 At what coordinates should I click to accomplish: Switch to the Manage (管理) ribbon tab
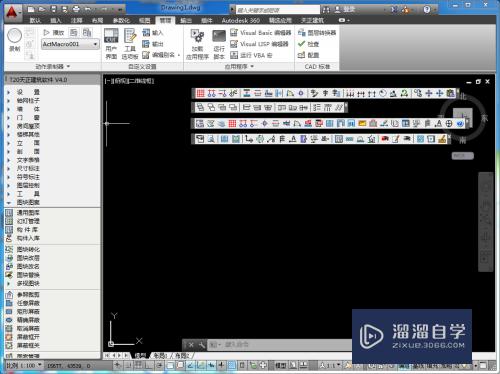click(x=165, y=20)
